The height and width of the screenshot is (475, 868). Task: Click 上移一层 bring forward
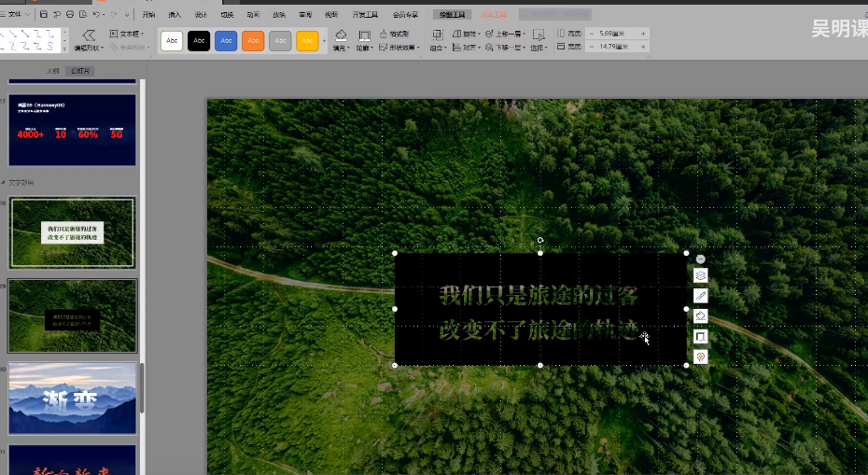(505, 34)
